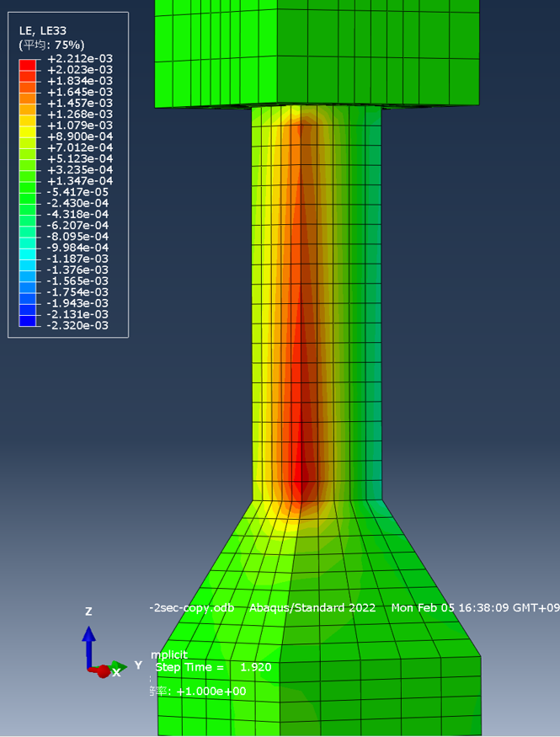Viewport: 560px width, 737px height.
Task: Click the 'Step Time = 1.920' state text
Action: coord(213,667)
